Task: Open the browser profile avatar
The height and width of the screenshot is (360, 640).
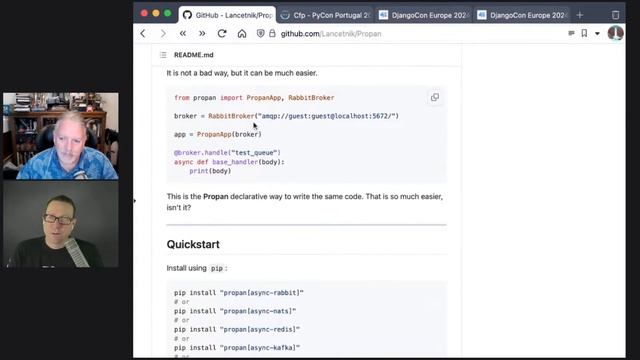Action: click(x=615, y=33)
